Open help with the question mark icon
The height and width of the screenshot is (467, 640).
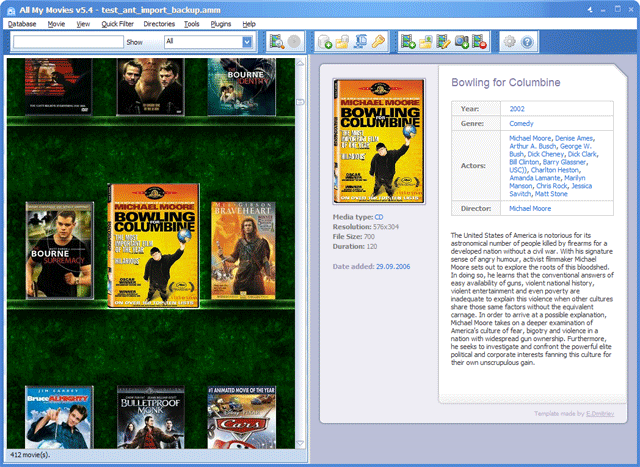click(527, 42)
